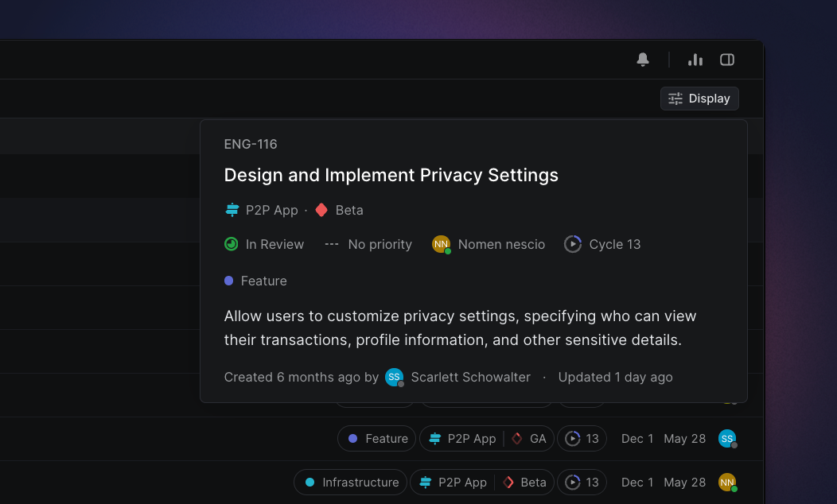
Task: Click the GA diamond icon on the Feature row
Action: [x=516, y=438]
